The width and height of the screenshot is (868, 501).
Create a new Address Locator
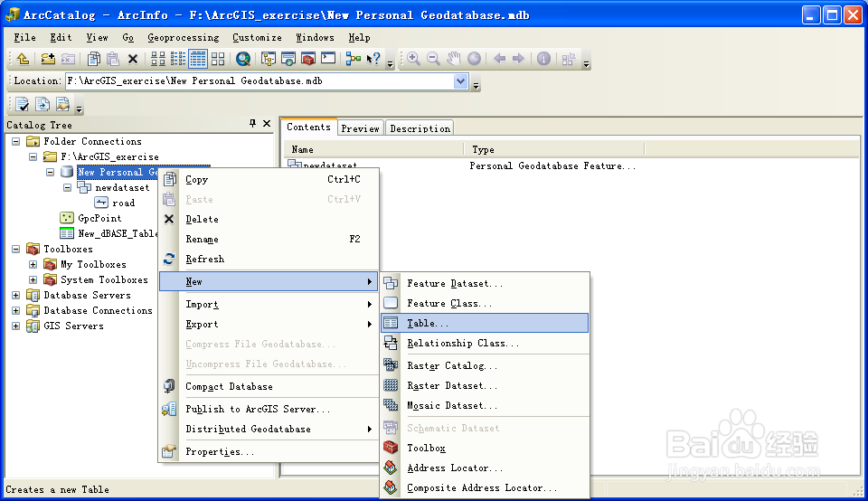coord(485,468)
